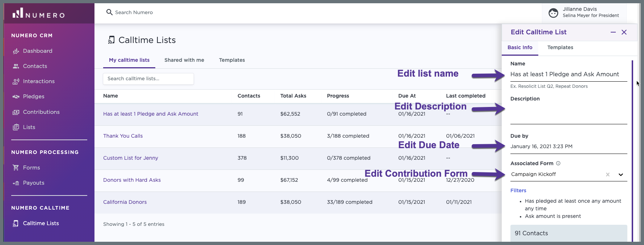Image resolution: width=644 pixels, height=245 pixels.
Task: Switch to the Shared with me tab
Action: click(x=184, y=60)
